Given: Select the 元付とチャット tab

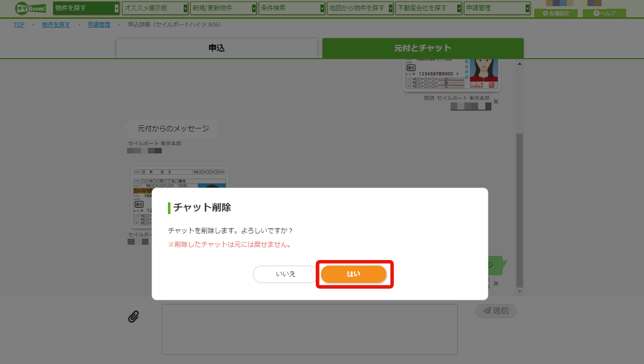Looking at the screenshot, I should tap(423, 48).
